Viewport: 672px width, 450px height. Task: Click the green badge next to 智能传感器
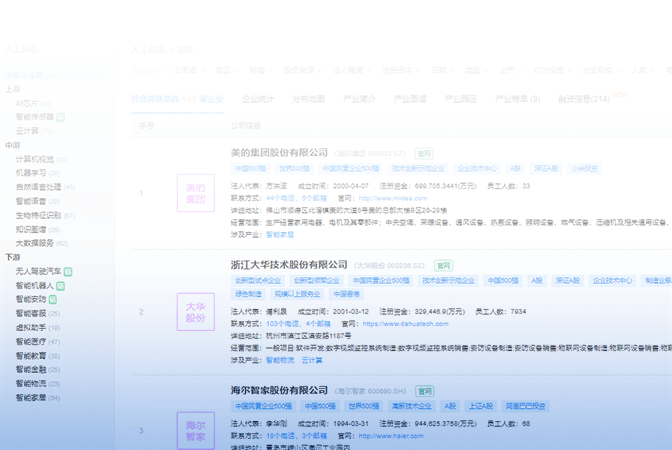point(61,117)
